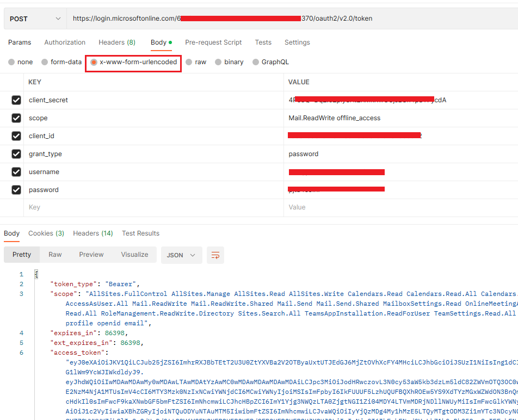Select x-www-form-urlencoded body type
The image size is (518, 420).
click(94, 62)
